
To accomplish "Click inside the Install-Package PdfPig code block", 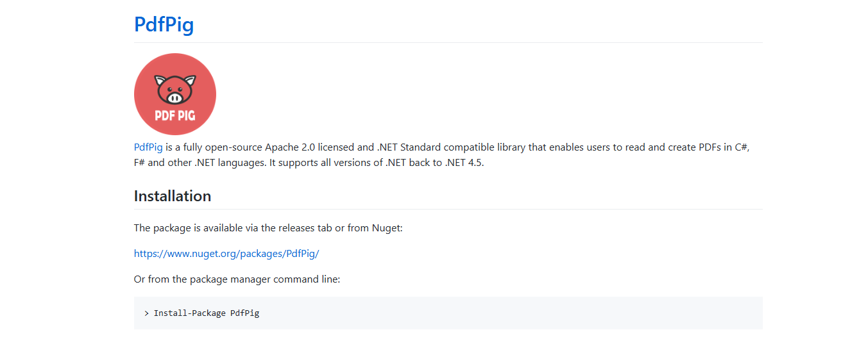I will (x=448, y=313).
